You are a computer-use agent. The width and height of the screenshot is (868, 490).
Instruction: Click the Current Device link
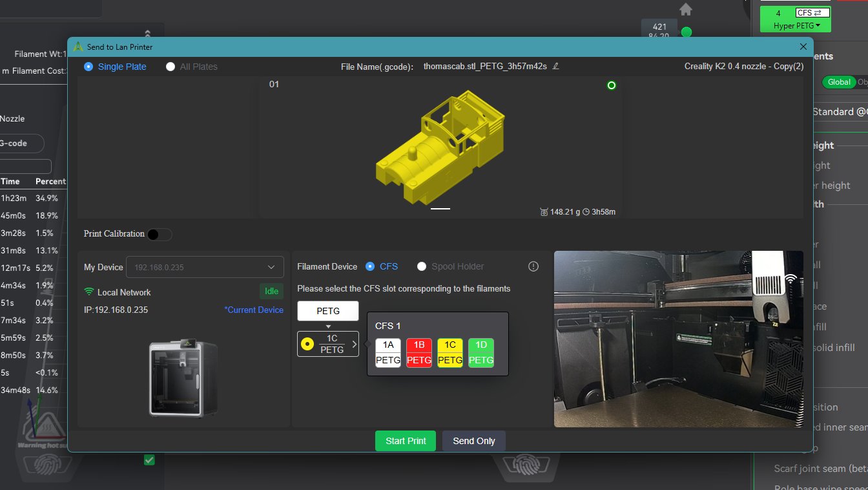[254, 310]
